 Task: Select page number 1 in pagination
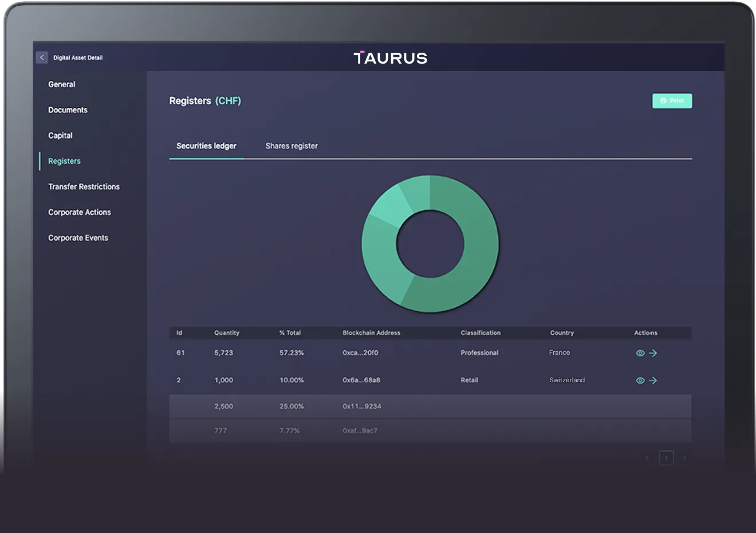666,458
